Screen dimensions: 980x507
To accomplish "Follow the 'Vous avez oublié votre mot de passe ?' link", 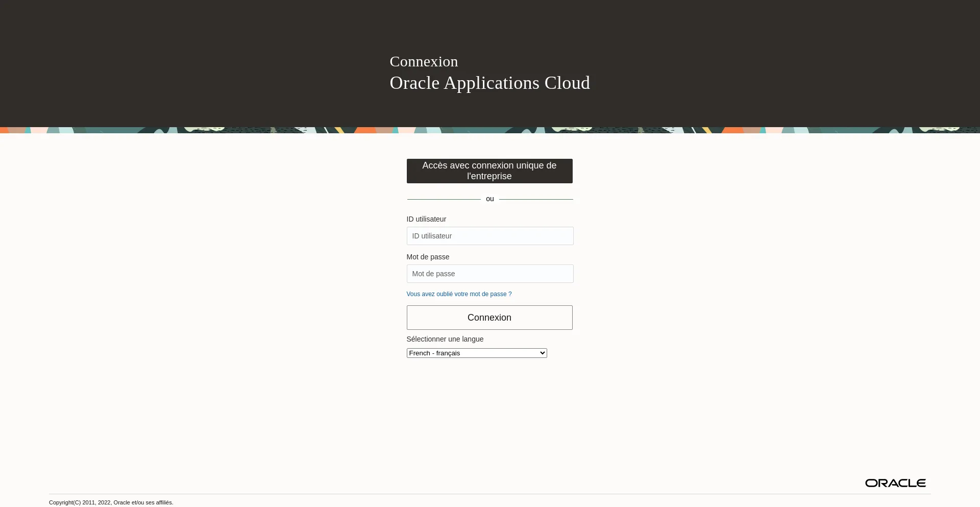I will [458, 294].
